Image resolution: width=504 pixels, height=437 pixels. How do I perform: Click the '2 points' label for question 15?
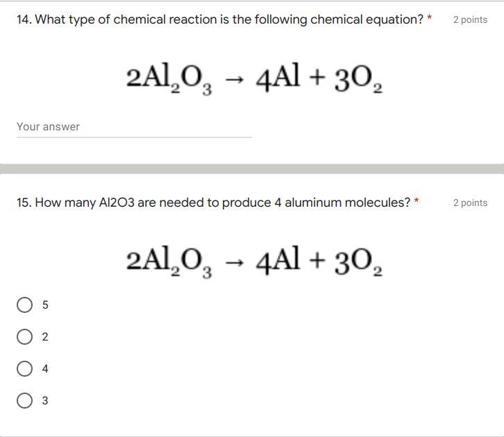click(470, 203)
